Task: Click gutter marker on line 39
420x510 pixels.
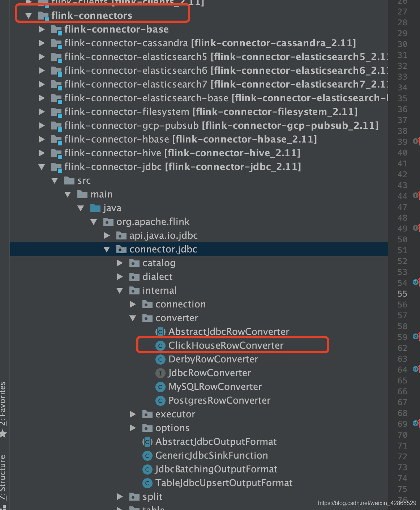Action: [x=416, y=141]
